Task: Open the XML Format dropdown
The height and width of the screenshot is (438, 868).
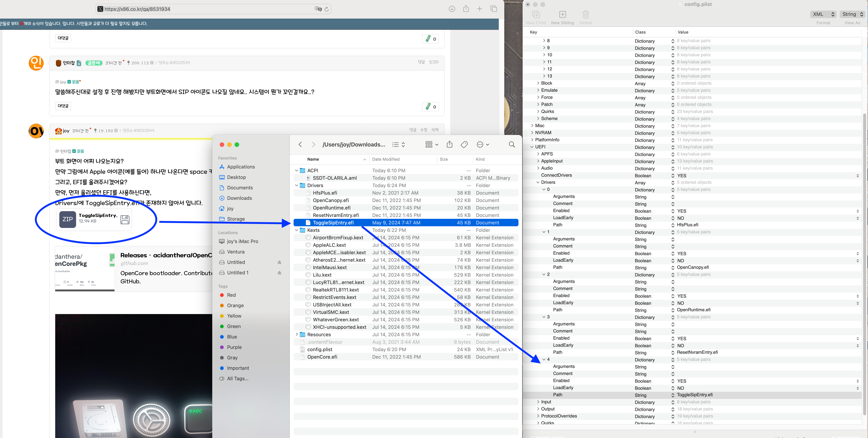Action: tap(823, 14)
